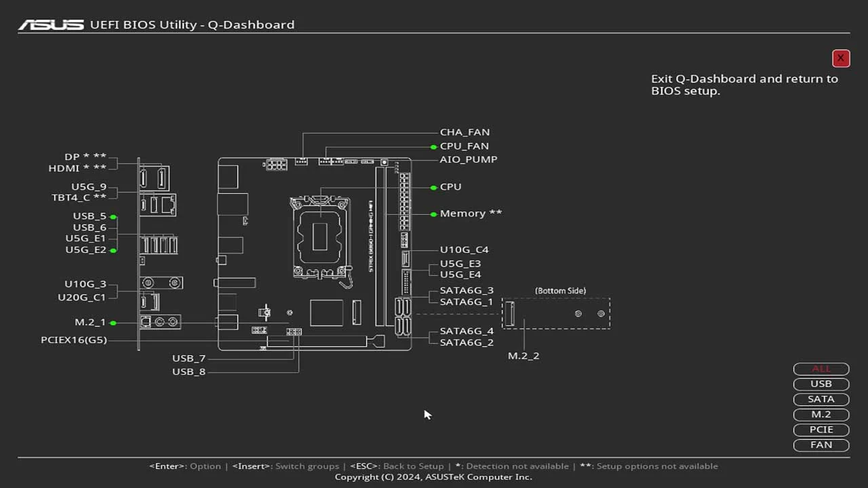Close Q-Dashboard with the red X button
This screenshot has width=868, height=488.
[840, 58]
